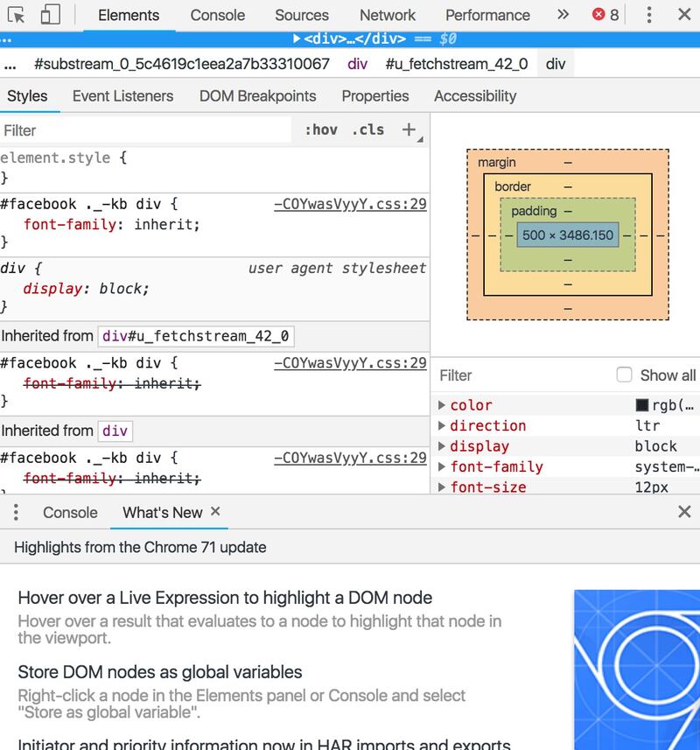Screen dimensions: 700x750
Task: Select #u_fetchstream_42_0 in the breadcrumb
Action: [457, 64]
